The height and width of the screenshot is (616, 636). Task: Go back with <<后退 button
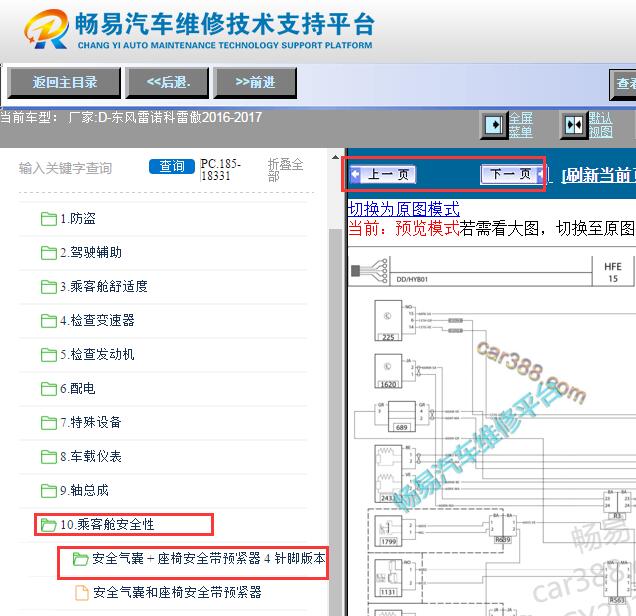168,83
